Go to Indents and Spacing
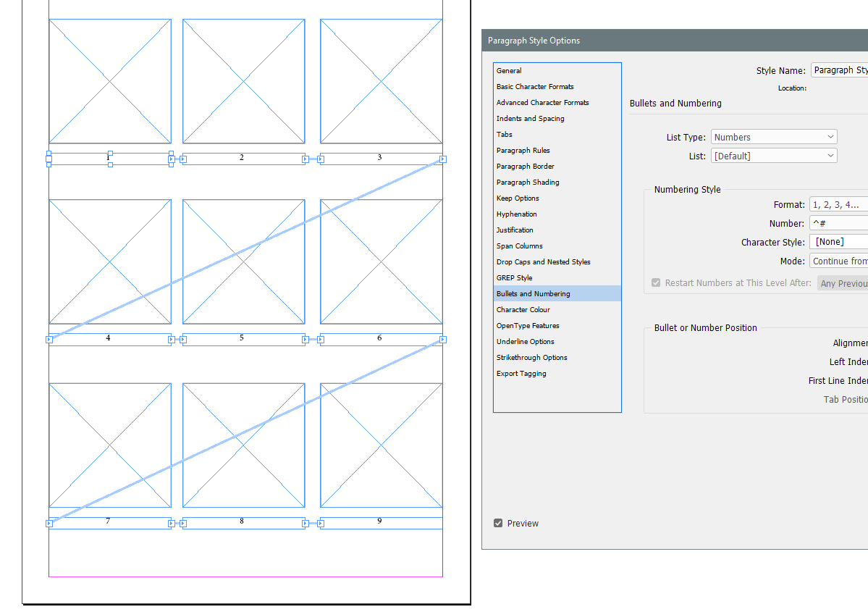The image size is (868, 612). point(557,119)
